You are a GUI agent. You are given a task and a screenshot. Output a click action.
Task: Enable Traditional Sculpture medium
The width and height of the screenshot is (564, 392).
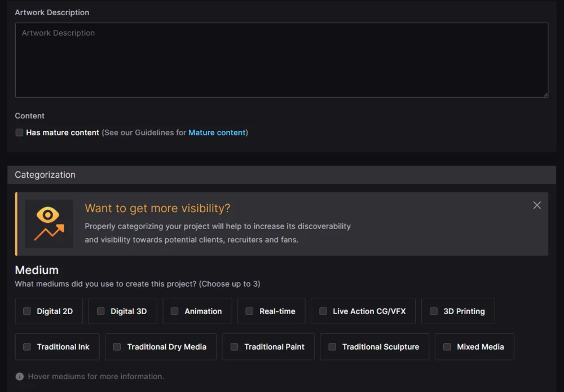[332, 347]
